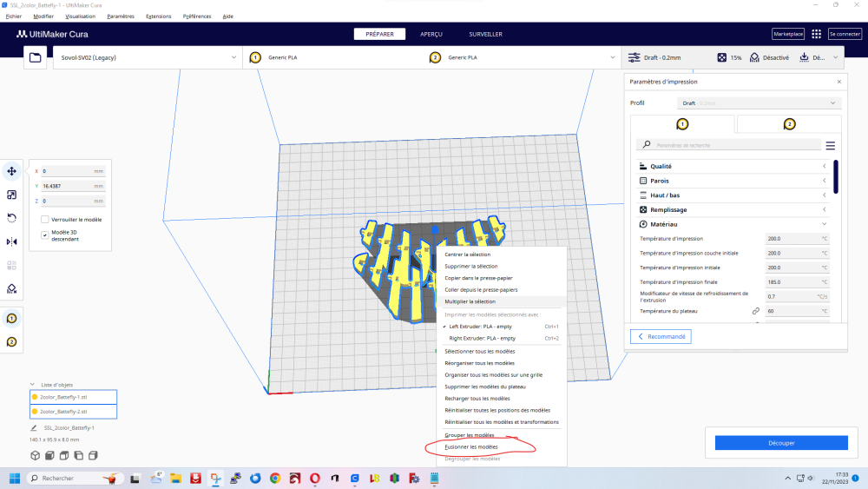Switch to the APERÇU tab
868x489 pixels.
[x=431, y=35]
